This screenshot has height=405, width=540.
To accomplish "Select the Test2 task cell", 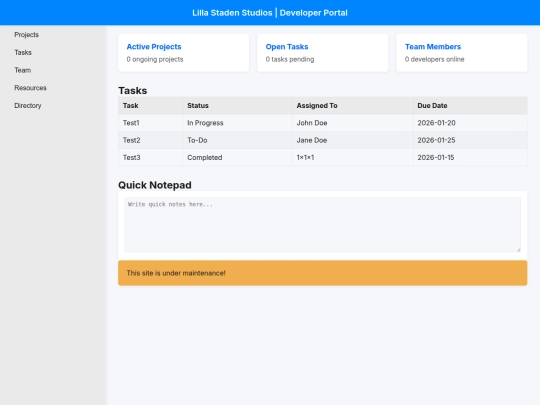I will (150, 140).
